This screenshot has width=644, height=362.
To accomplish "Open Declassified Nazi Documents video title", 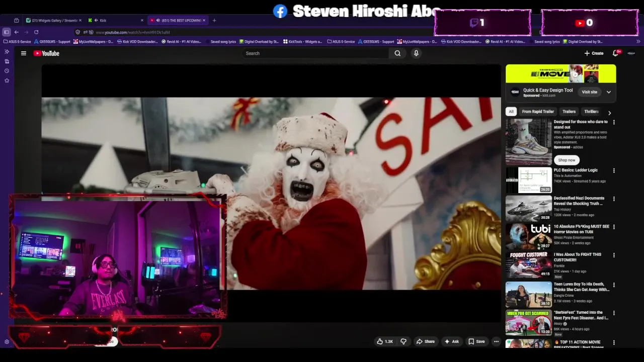I will point(578,201).
